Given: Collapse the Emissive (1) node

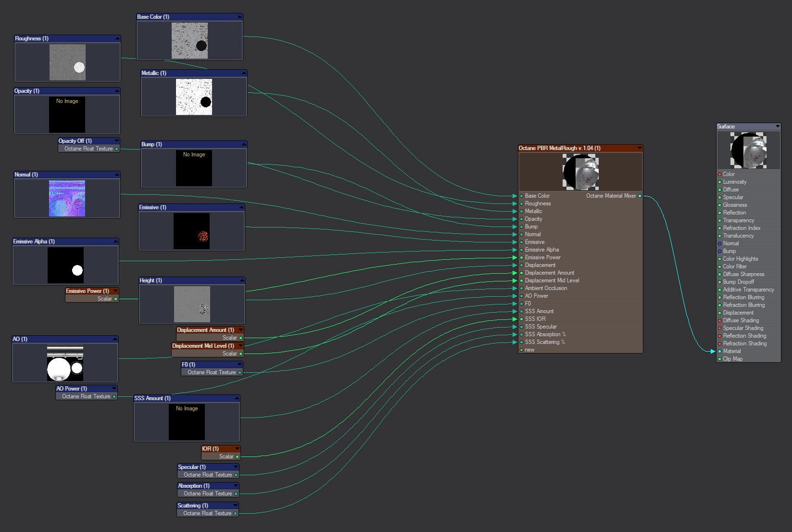Looking at the screenshot, I should click(x=241, y=207).
